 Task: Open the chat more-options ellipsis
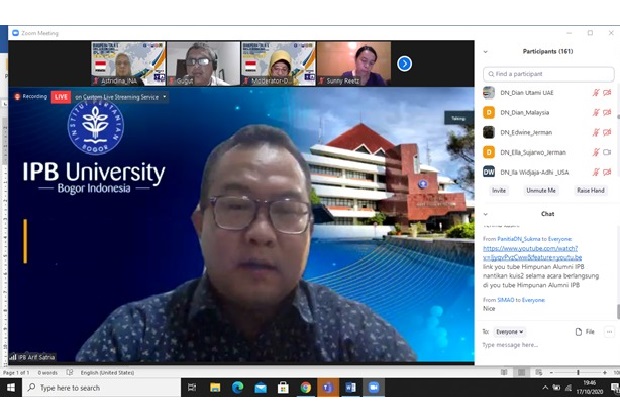609,332
